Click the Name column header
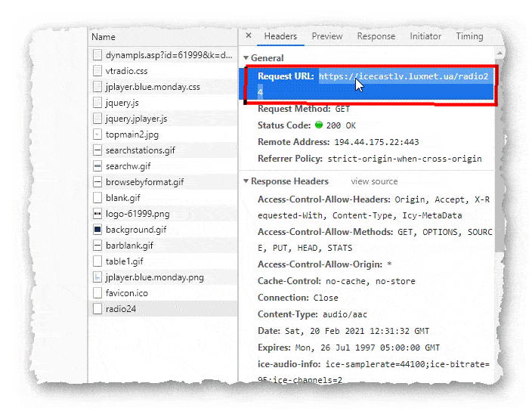 point(104,36)
